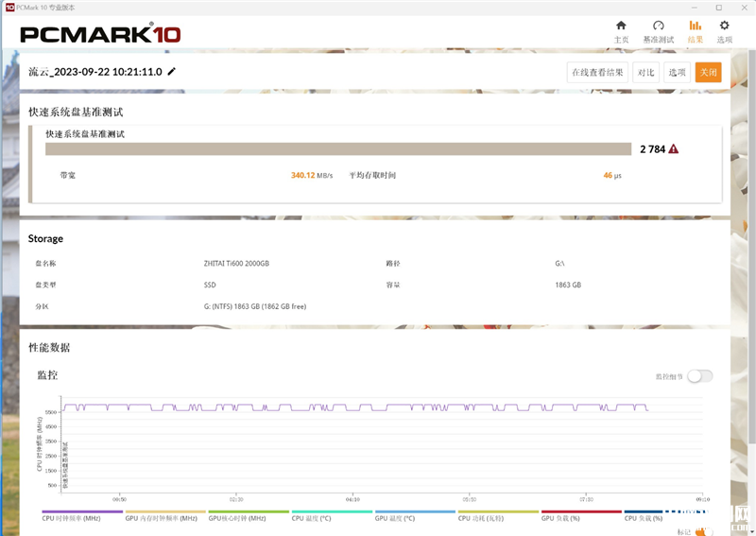Image resolution: width=756 pixels, height=536 pixels.
Task: Click the capacity value 1863 GB
Action: 568,285
